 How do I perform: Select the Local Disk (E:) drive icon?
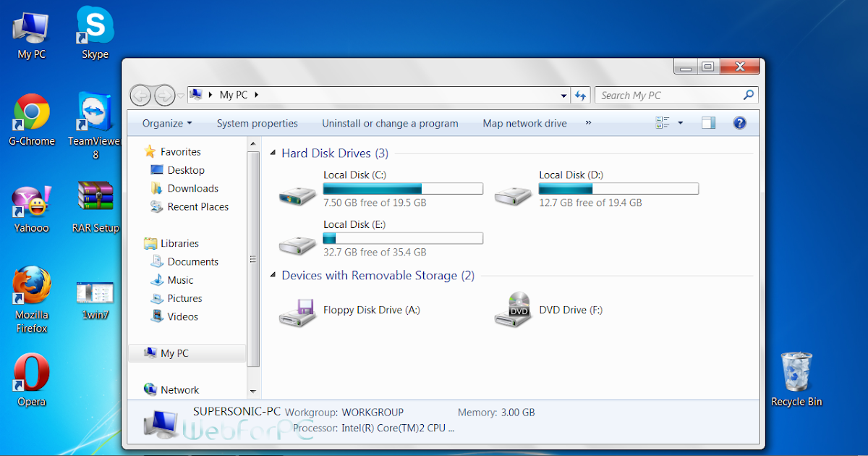pos(298,244)
